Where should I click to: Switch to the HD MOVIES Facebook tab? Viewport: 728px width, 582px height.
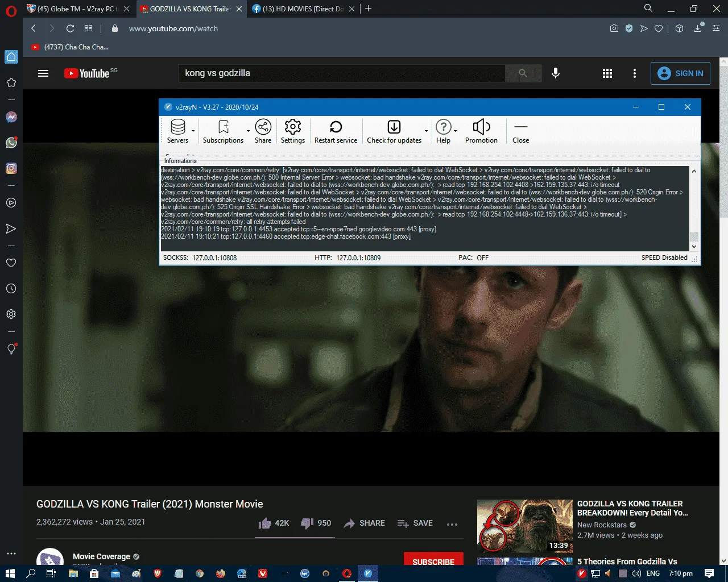pyautogui.click(x=303, y=9)
